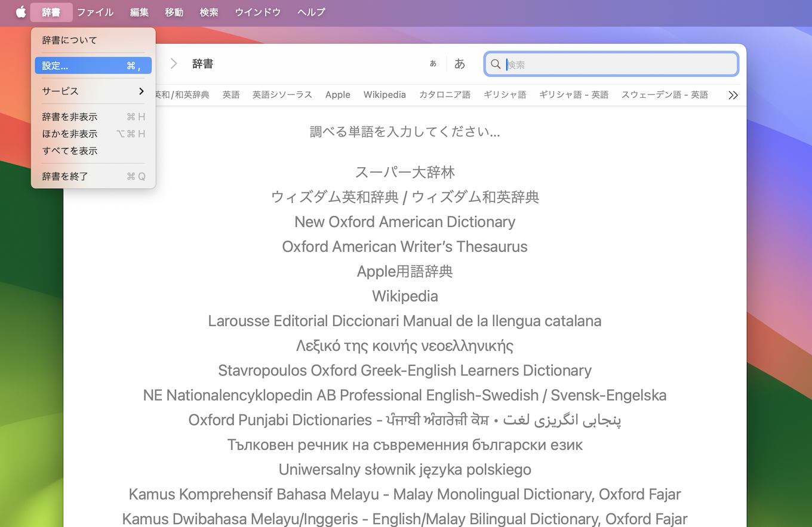Screen dimensions: 812x527
Task: Show more dictionaries with double chevron
Action: tap(733, 95)
